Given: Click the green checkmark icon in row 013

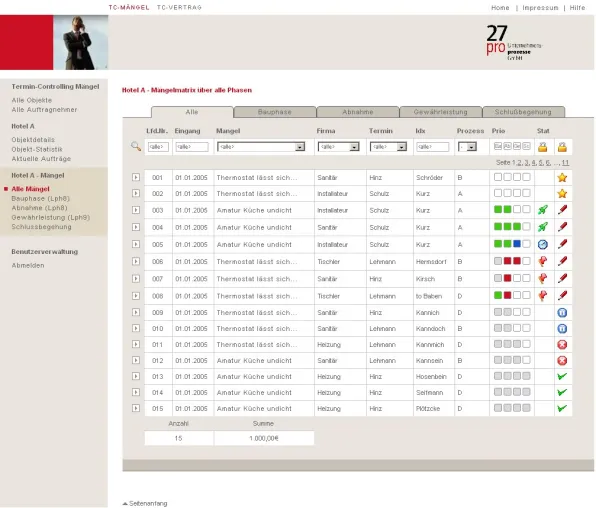Looking at the screenshot, I should [x=562, y=376].
